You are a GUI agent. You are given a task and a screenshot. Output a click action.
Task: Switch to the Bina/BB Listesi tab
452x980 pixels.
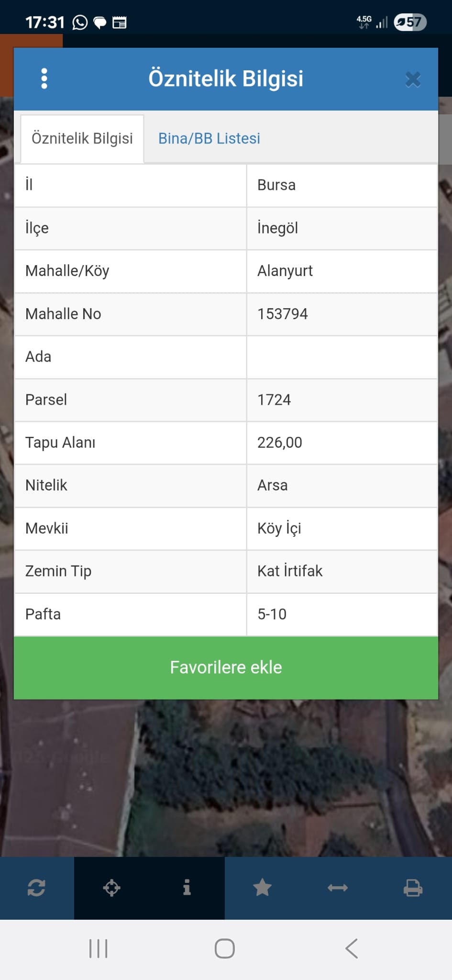tap(209, 138)
